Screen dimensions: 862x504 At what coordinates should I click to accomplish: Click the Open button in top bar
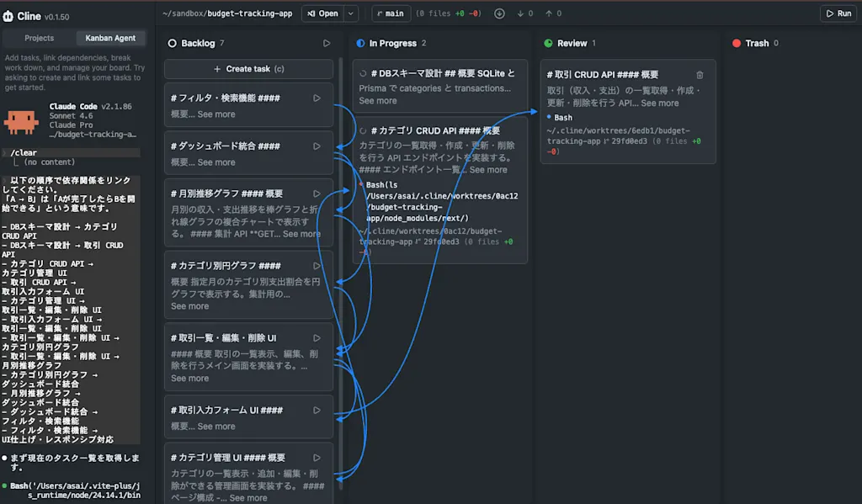[323, 13]
